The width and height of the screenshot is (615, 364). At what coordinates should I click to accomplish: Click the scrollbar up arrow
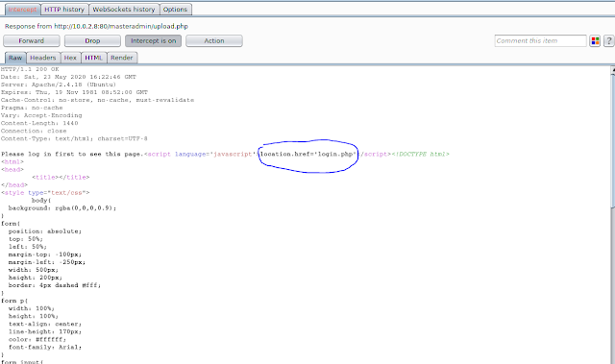click(613, 70)
